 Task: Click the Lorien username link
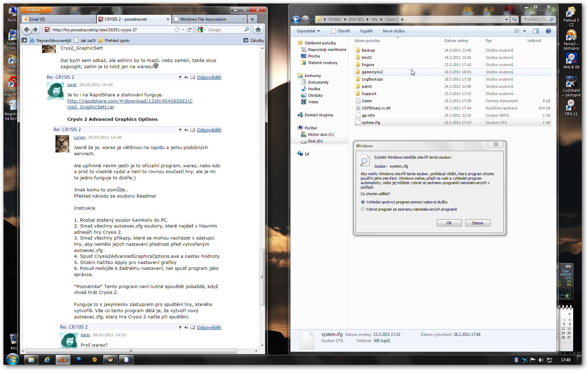pyautogui.click(x=80, y=137)
